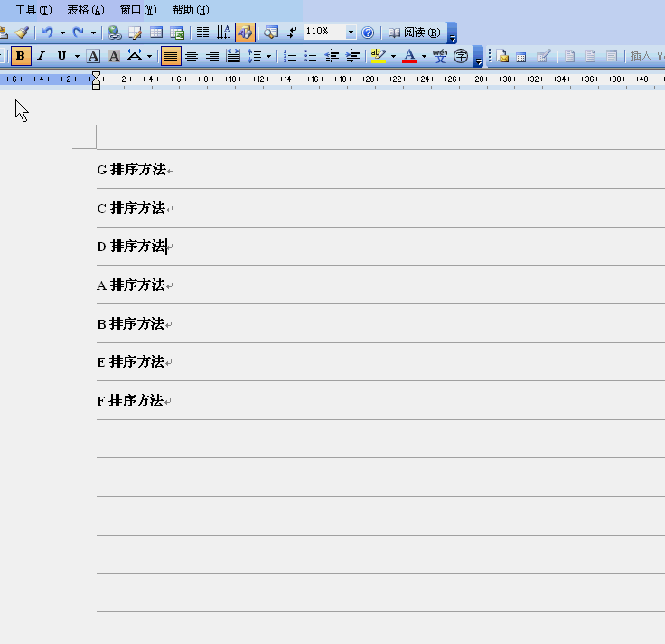Apply red font color
The width and height of the screenshot is (665, 644).
point(409,56)
